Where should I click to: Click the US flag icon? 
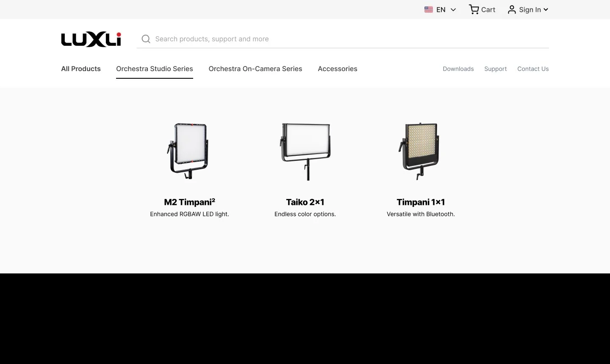click(x=429, y=10)
